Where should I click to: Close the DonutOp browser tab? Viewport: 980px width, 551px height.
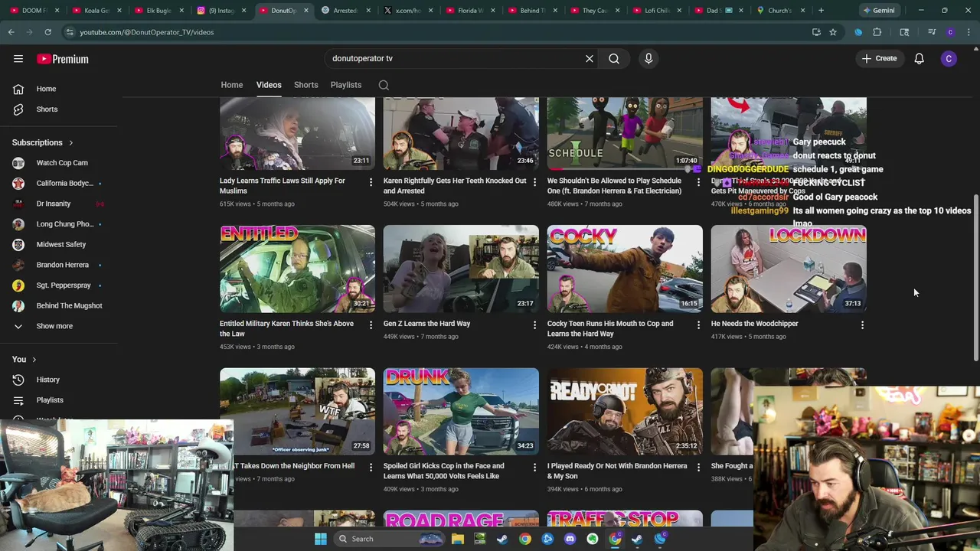click(306, 11)
